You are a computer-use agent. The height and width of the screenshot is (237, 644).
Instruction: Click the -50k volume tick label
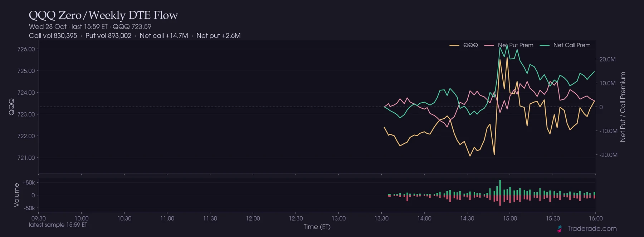[29, 208]
